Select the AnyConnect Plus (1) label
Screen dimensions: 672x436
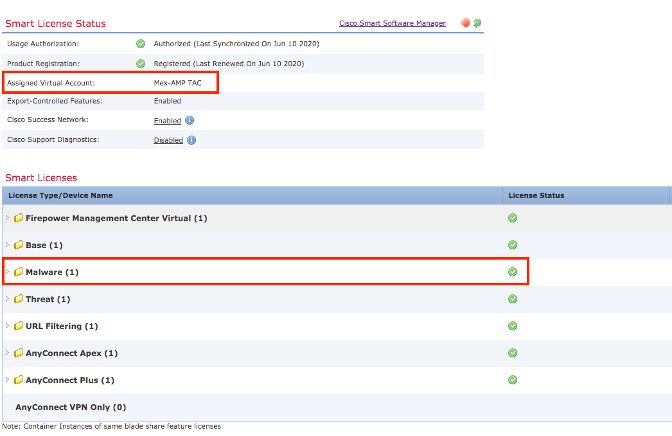70,380
